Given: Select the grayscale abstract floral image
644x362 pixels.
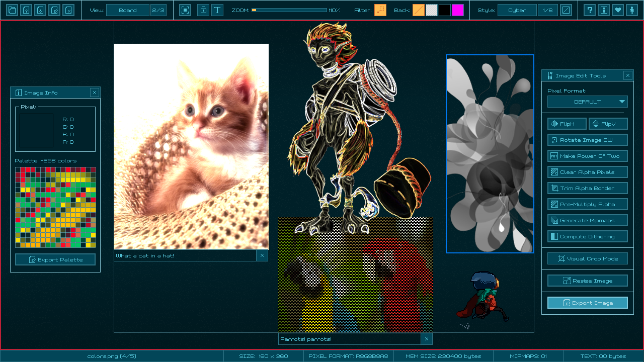Looking at the screenshot, I should 490,153.
